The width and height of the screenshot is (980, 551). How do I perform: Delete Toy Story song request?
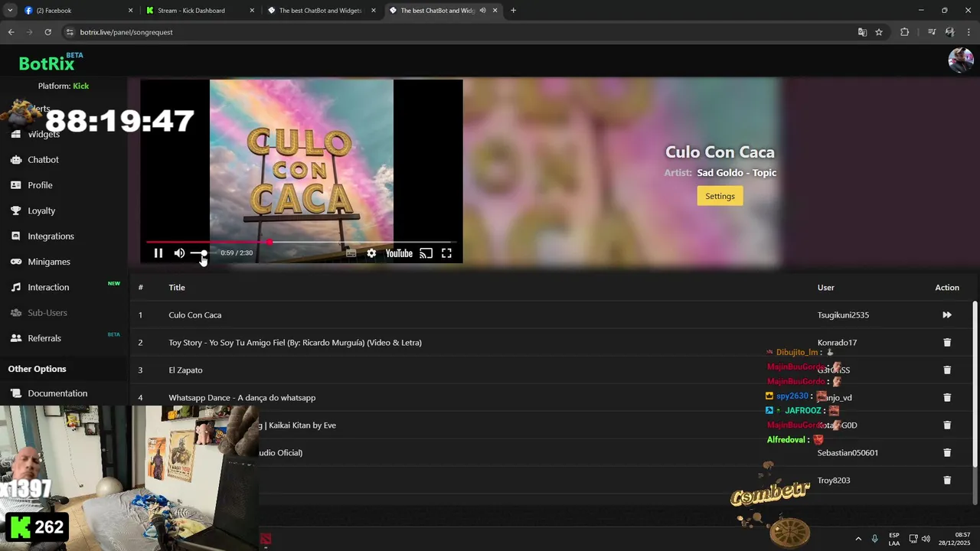[x=947, y=343]
